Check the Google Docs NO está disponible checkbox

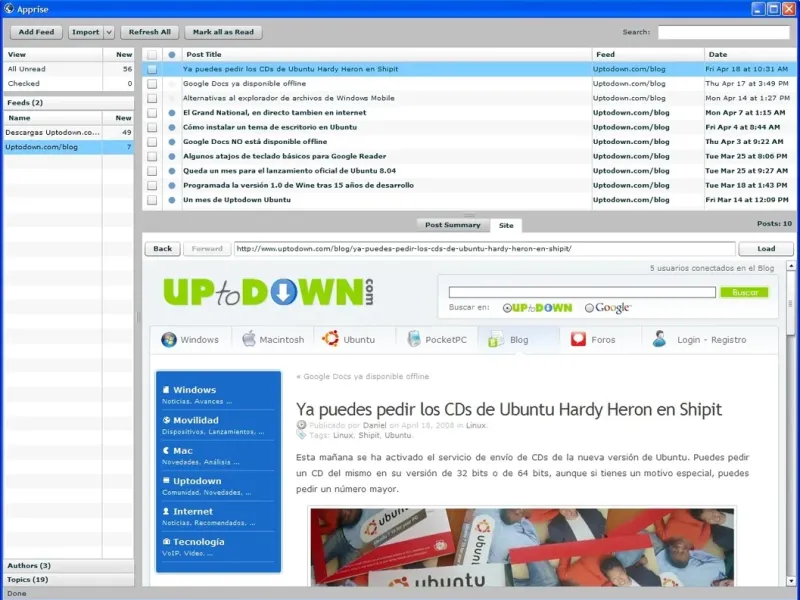(152, 142)
